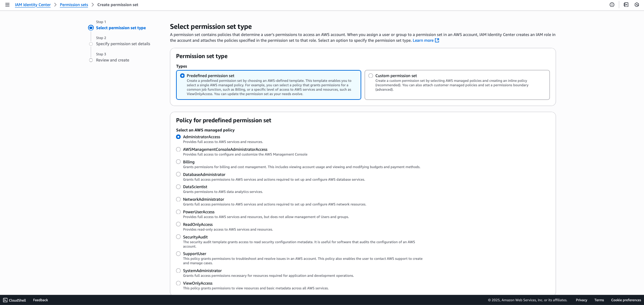
Task: Click the Learn more link in the description
Action: click(423, 40)
